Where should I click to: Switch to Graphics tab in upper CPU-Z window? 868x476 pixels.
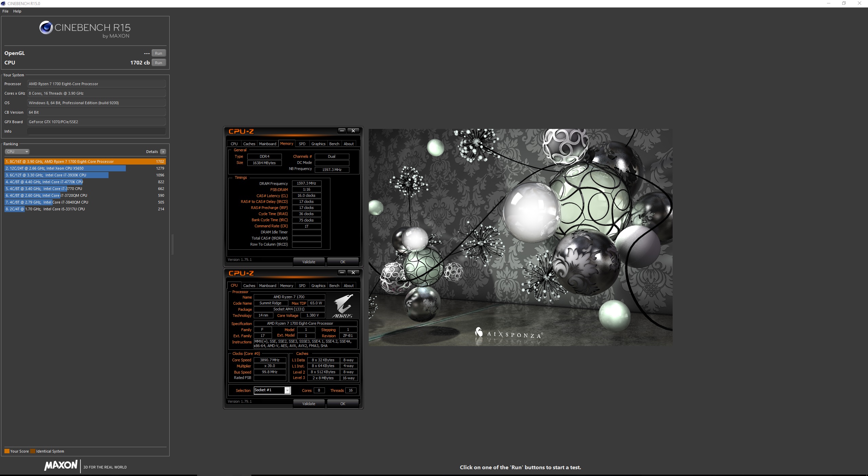coord(318,144)
